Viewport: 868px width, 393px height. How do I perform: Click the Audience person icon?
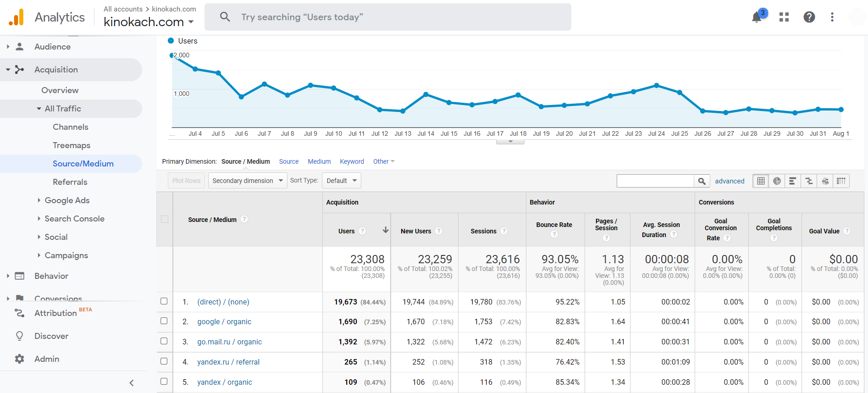[19, 46]
